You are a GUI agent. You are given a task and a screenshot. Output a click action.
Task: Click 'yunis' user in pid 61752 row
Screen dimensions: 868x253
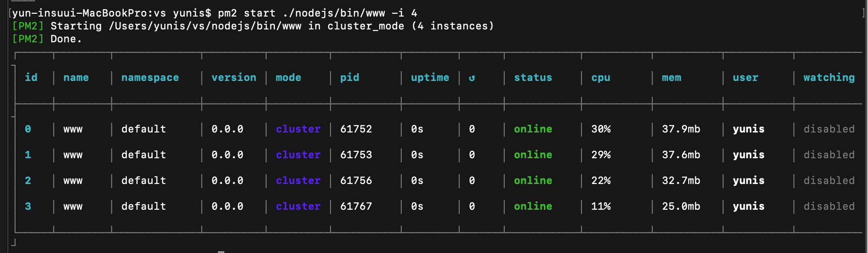click(749, 129)
